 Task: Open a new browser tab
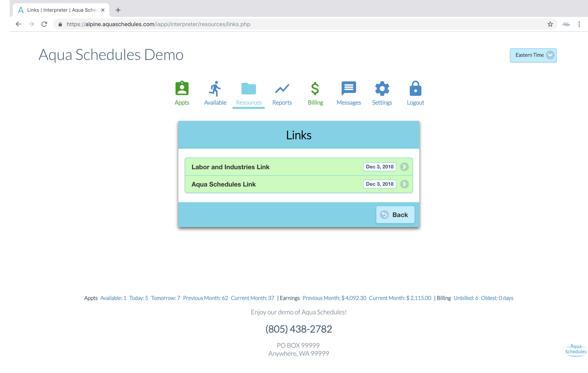pos(118,10)
